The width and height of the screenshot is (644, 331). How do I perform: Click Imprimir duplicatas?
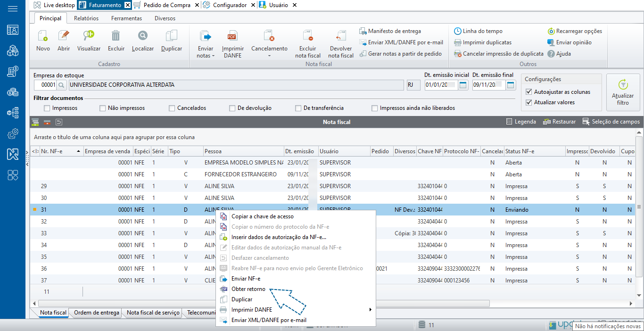482,42
